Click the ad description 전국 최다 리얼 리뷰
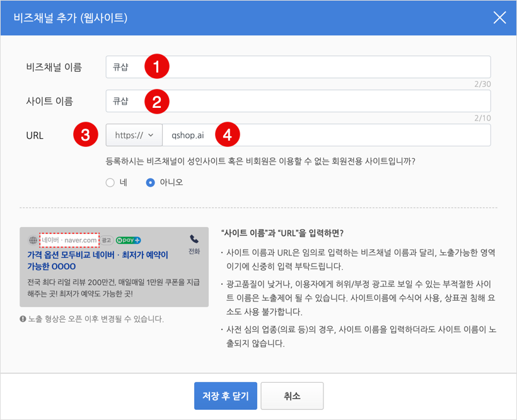The width and height of the screenshot is (517, 420). pyautogui.click(x=113, y=288)
